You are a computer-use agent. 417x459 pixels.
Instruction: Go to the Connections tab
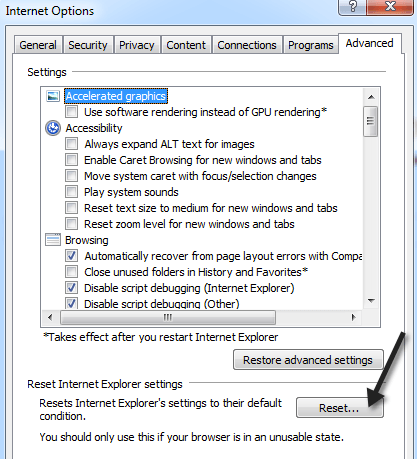(x=247, y=45)
